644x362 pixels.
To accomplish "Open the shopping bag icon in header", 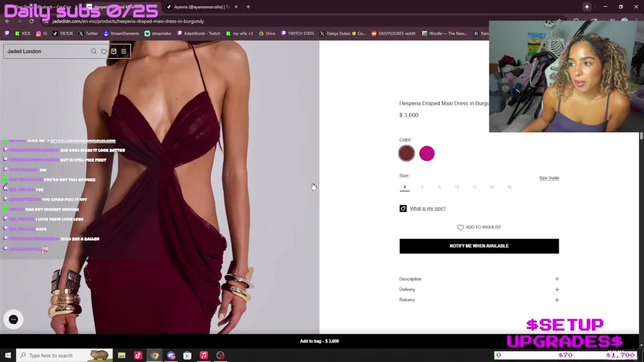I will pos(114,51).
